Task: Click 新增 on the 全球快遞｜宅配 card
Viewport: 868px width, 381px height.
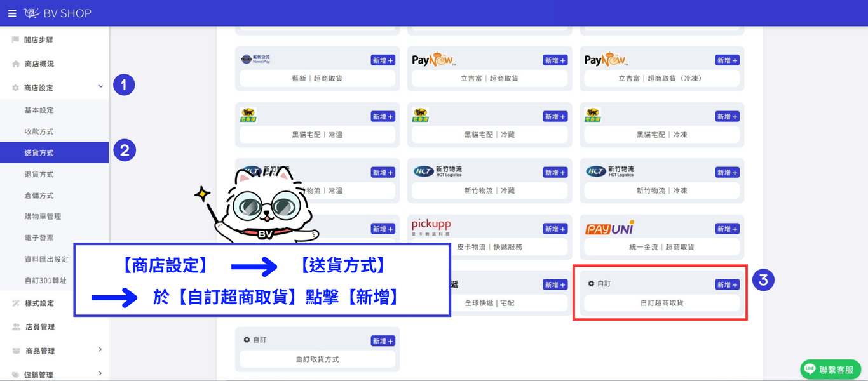Action: pyautogui.click(x=555, y=285)
